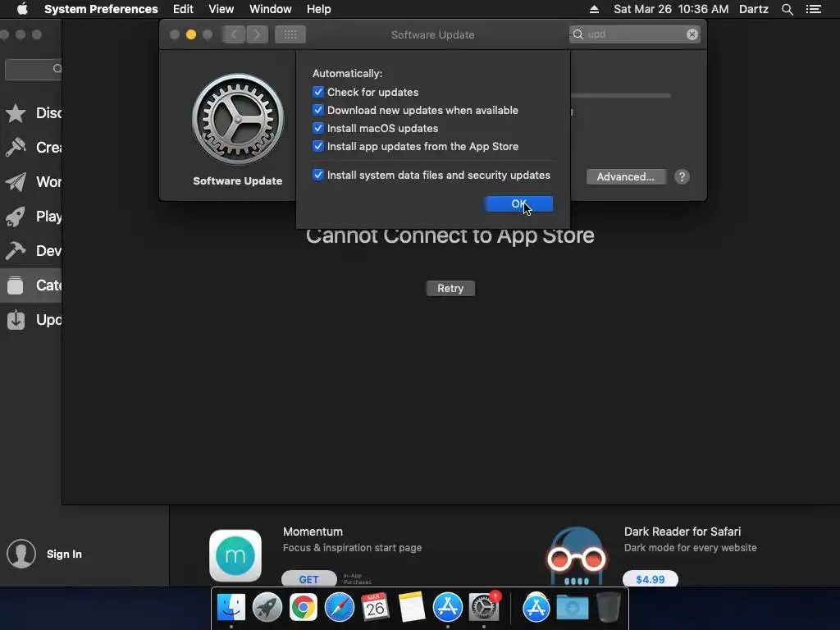840x630 pixels.
Task: Open Launchpad from the Dock
Action: tap(267, 608)
